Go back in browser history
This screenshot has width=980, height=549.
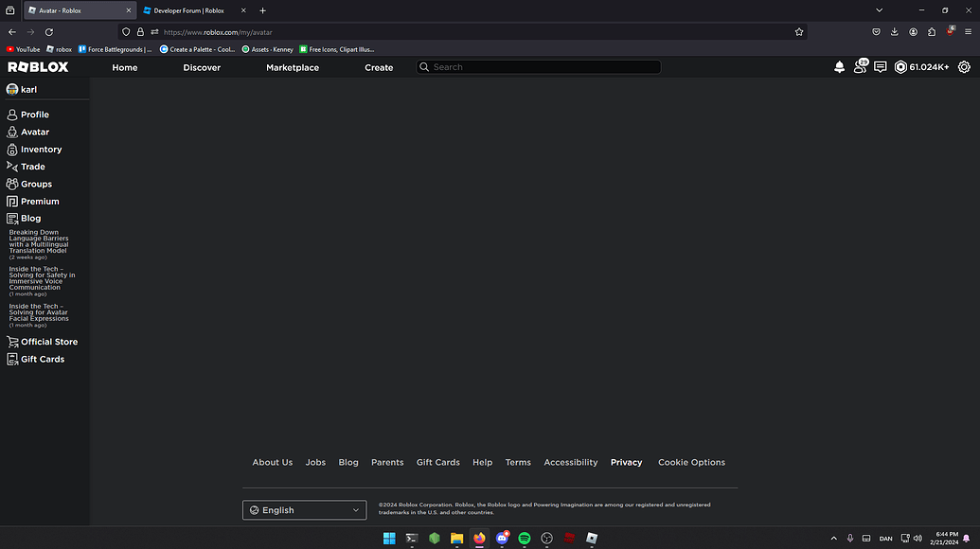(12, 32)
